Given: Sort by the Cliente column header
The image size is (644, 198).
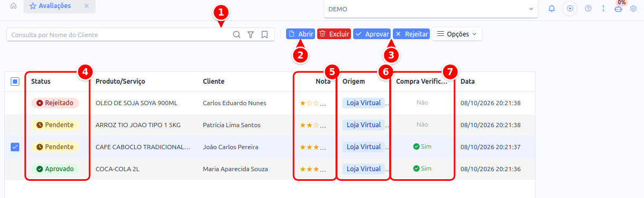Looking at the screenshot, I should pos(214,82).
